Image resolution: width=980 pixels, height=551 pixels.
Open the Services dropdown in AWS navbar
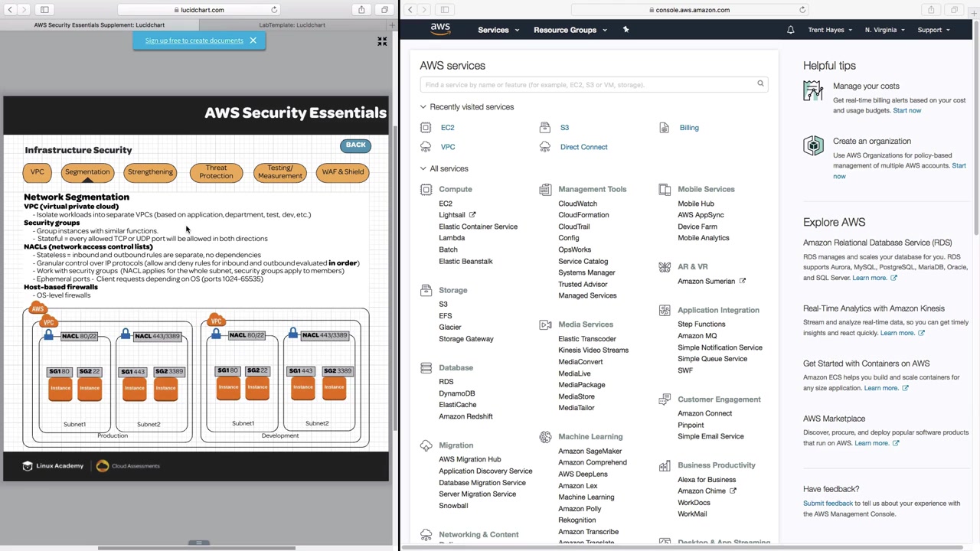coord(498,30)
